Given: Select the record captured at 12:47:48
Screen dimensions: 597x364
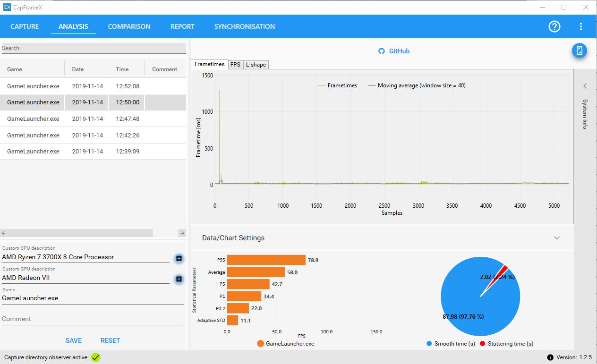Looking at the screenshot, I should [x=93, y=119].
